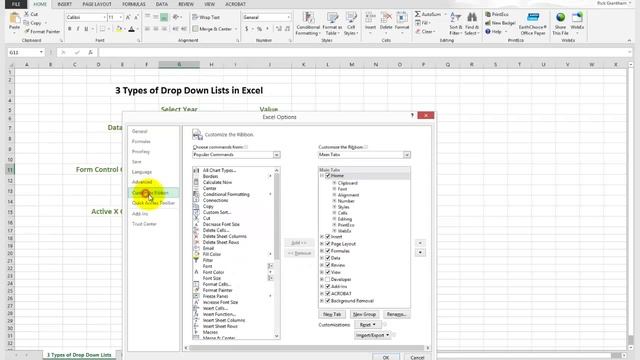The image size is (640, 360).
Task: Expand the Clipboard group in Home tree
Action: click(334, 183)
